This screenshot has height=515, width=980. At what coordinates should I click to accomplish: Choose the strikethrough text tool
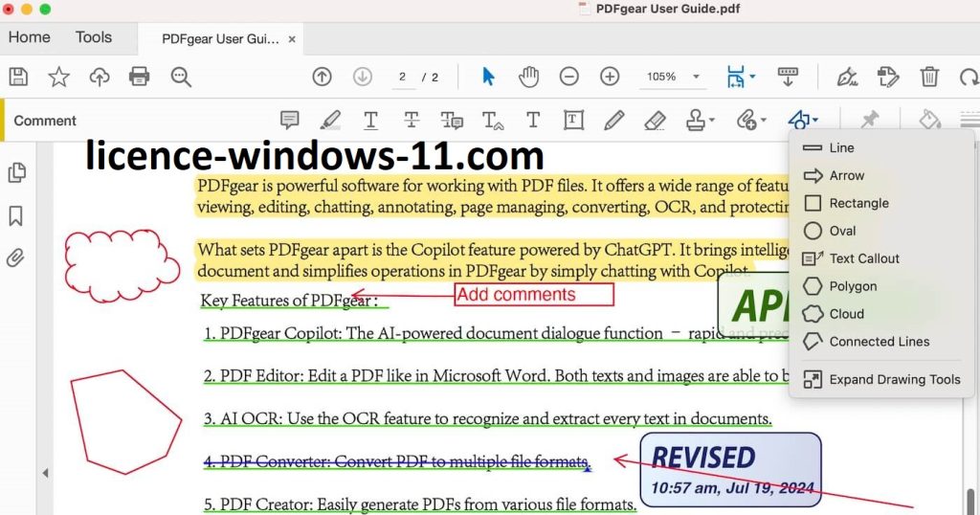(412, 121)
